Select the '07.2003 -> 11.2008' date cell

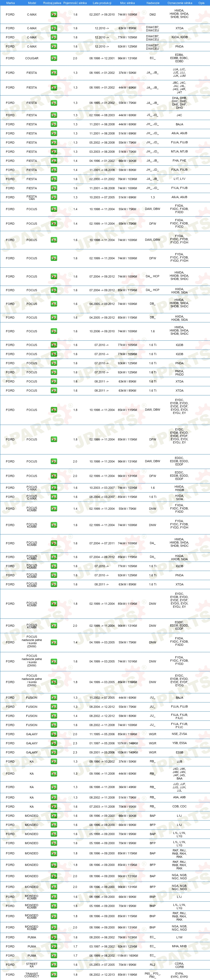pyautogui.click(x=102, y=807)
